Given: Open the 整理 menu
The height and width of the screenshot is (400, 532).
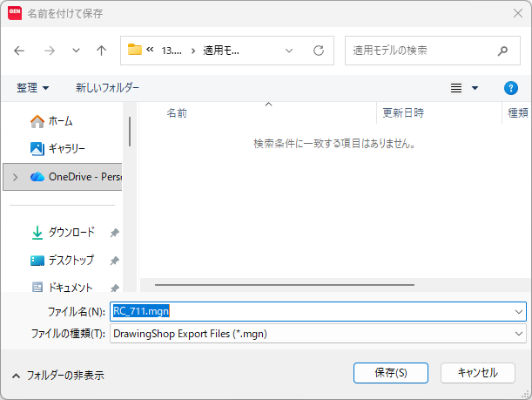Looking at the screenshot, I should click(32, 88).
